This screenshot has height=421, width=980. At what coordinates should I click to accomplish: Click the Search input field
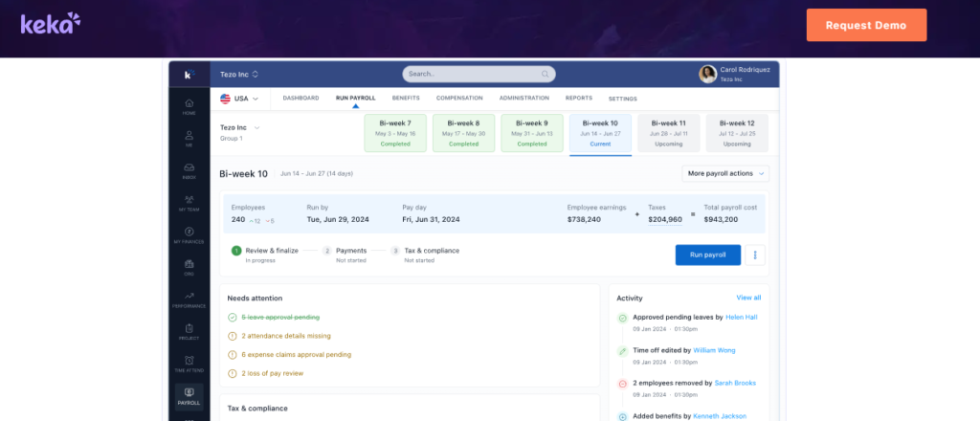[x=479, y=74]
